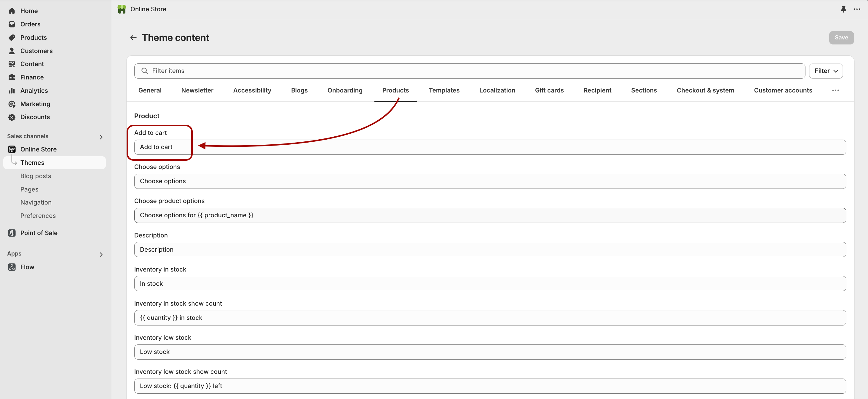Viewport: 868px width, 399px height.
Task: Switch to the Newsletter tab
Action: [197, 90]
